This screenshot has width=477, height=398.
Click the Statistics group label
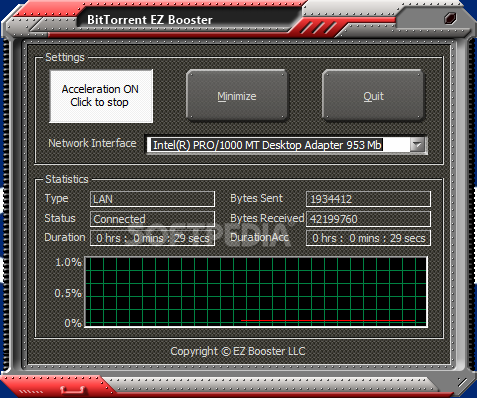point(67,179)
